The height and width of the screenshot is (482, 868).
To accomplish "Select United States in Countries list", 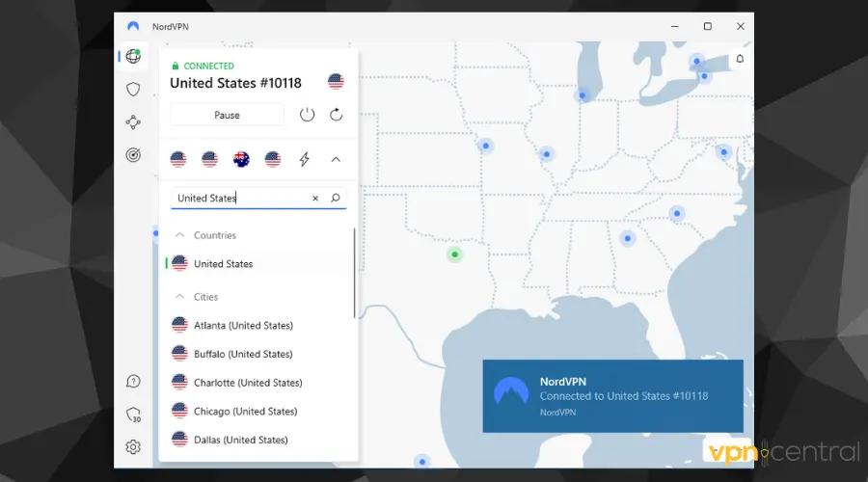I will [x=259, y=264].
